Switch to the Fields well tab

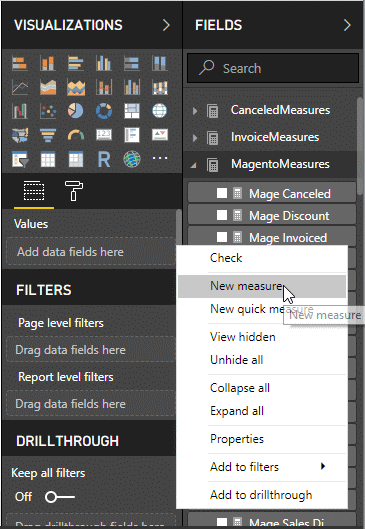(x=34, y=191)
